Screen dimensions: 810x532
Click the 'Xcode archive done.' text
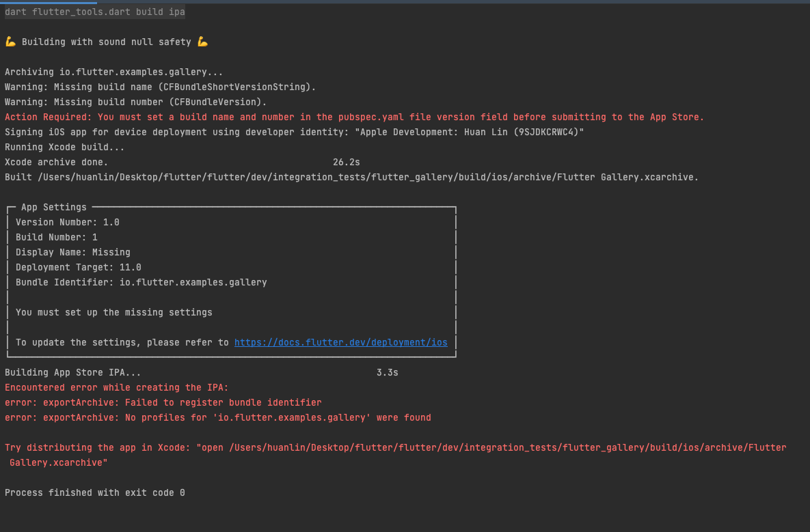tap(56, 162)
